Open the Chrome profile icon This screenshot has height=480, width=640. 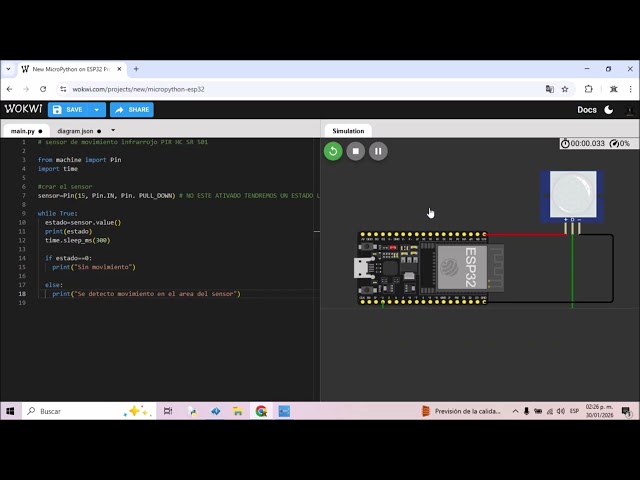(x=613, y=89)
